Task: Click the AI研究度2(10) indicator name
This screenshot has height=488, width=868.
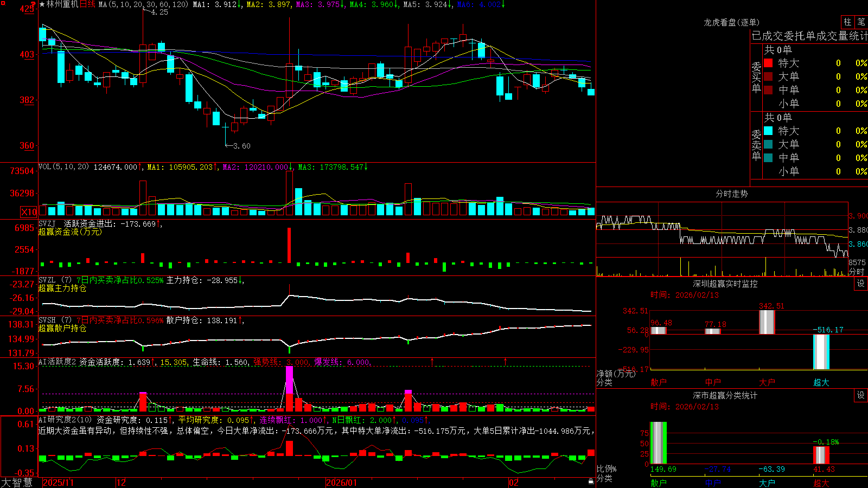Action: tap(65, 420)
